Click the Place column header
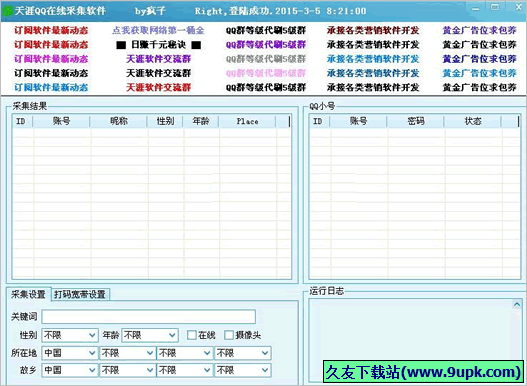 pos(247,121)
